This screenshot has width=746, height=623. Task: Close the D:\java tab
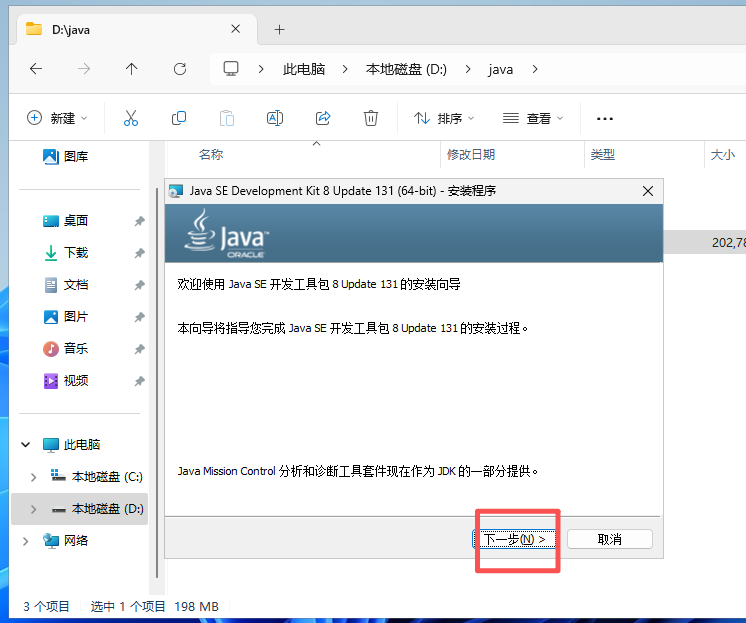point(236,29)
